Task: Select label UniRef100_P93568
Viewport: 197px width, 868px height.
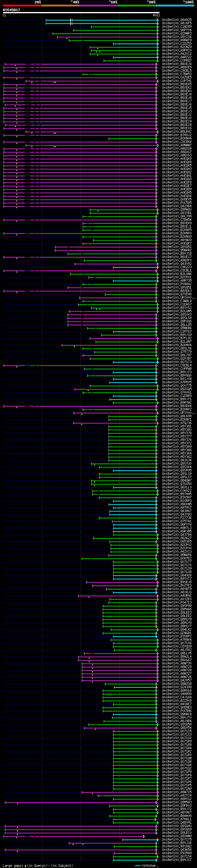Action: [x=177, y=853]
